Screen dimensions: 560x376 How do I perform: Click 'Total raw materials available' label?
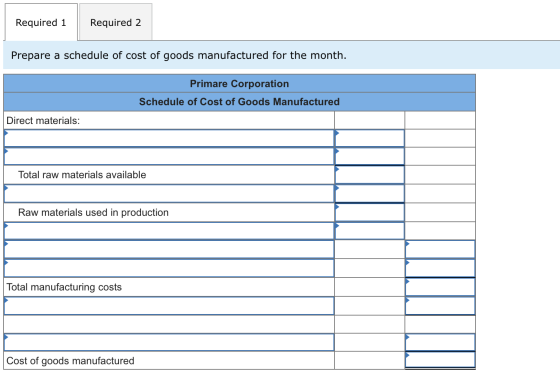click(x=82, y=175)
